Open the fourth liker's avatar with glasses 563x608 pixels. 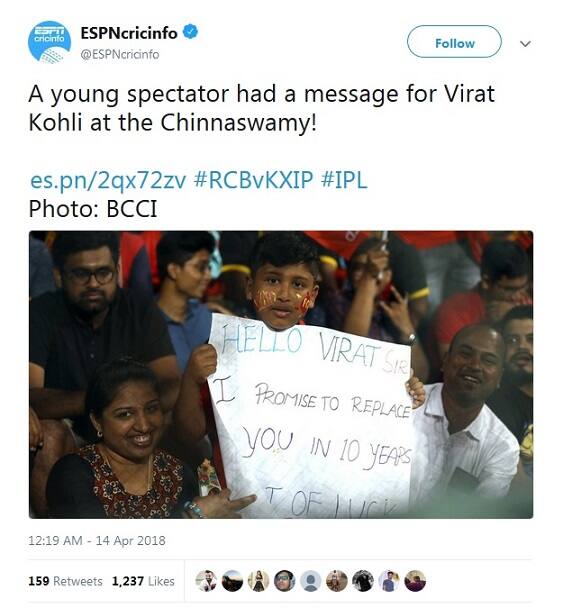(x=285, y=581)
